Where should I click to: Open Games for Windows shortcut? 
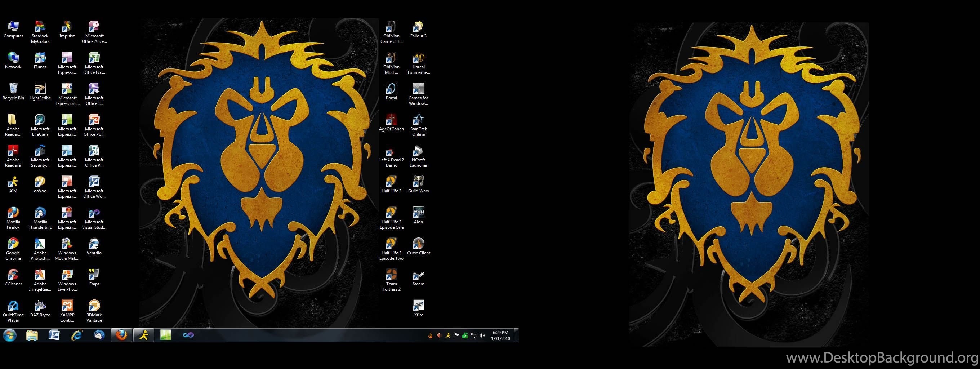point(418,94)
